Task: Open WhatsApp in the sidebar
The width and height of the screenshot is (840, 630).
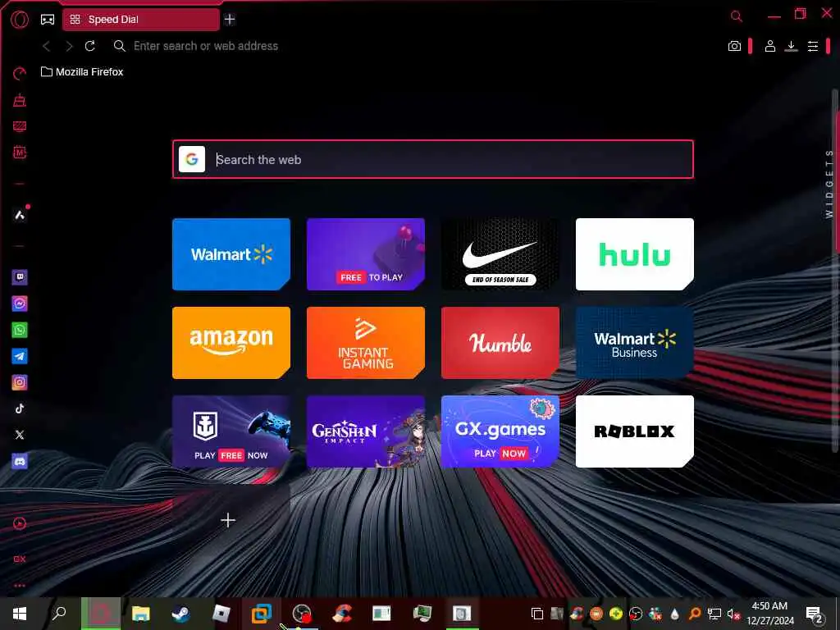Action: [20, 330]
